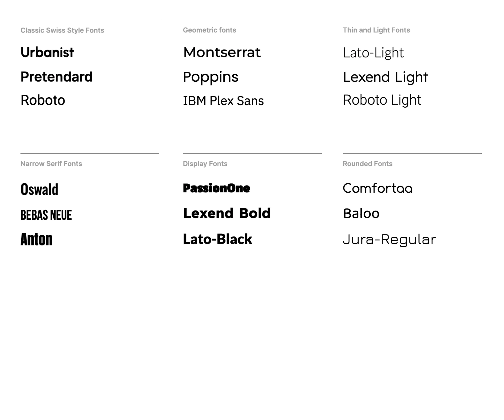Select the Urbanist font sample
504x420 pixels.
click(47, 52)
